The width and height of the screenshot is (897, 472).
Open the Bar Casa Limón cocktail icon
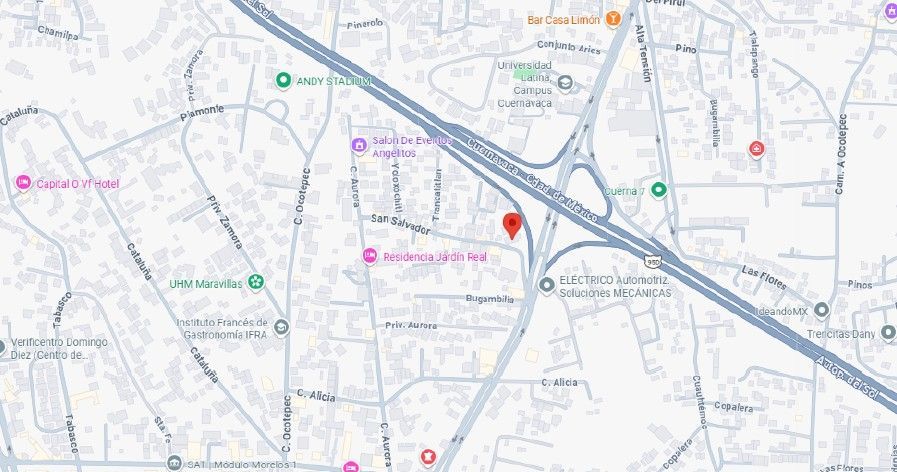[x=612, y=19]
